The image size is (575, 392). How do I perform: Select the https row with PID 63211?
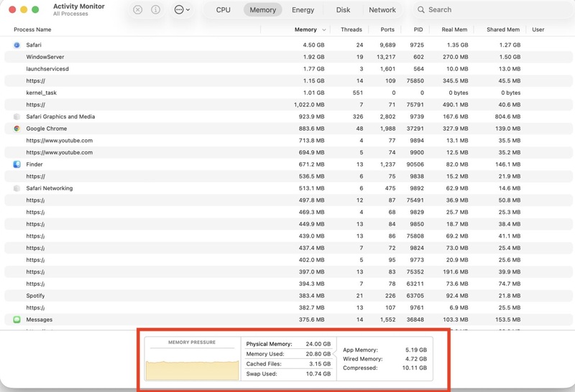pyautogui.click(x=288, y=284)
